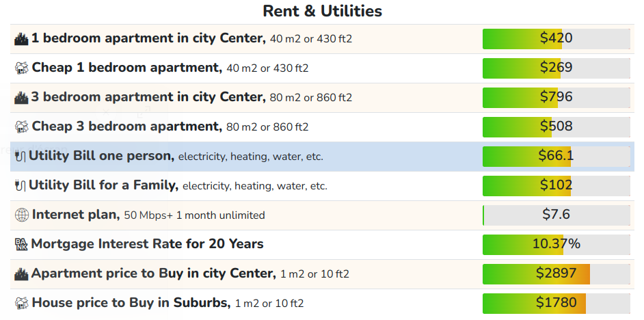Image resolution: width=644 pixels, height=320 pixels.
Task: Click the house icon beside Cheap 3 bedroom apartment
Action: (22, 126)
